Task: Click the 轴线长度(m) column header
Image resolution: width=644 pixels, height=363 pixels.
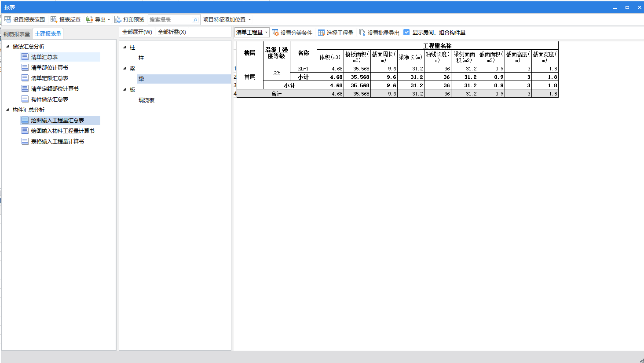Action: click(x=438, y=57)
